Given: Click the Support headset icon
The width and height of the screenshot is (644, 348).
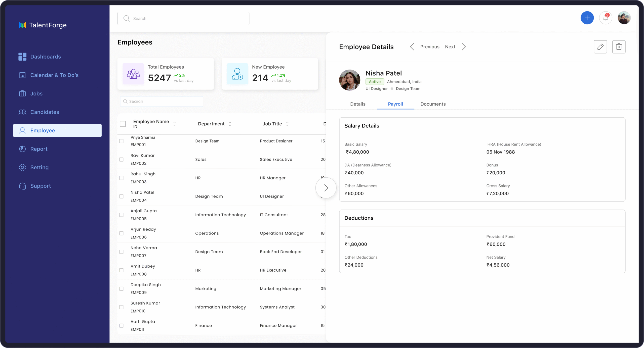Looking at the screenshot, I should coord(22,186).
